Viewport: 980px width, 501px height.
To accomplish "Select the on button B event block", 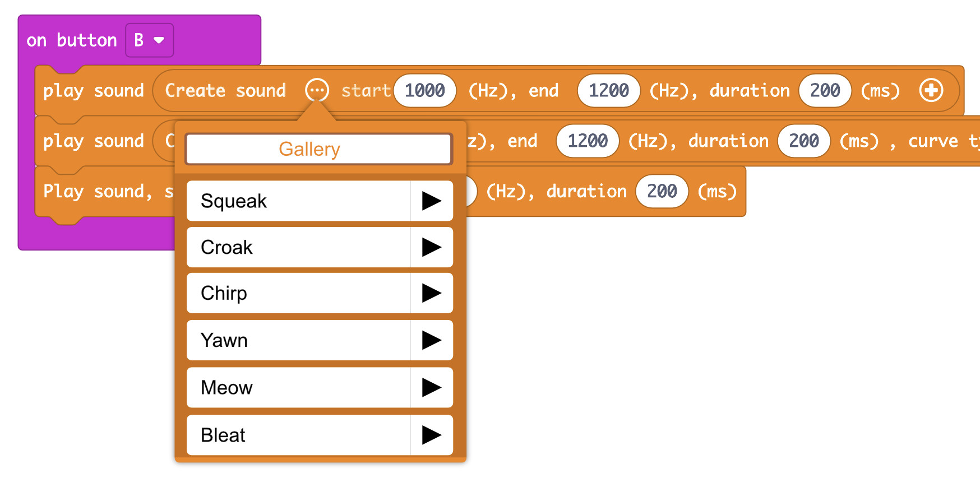I will (72, 40).
